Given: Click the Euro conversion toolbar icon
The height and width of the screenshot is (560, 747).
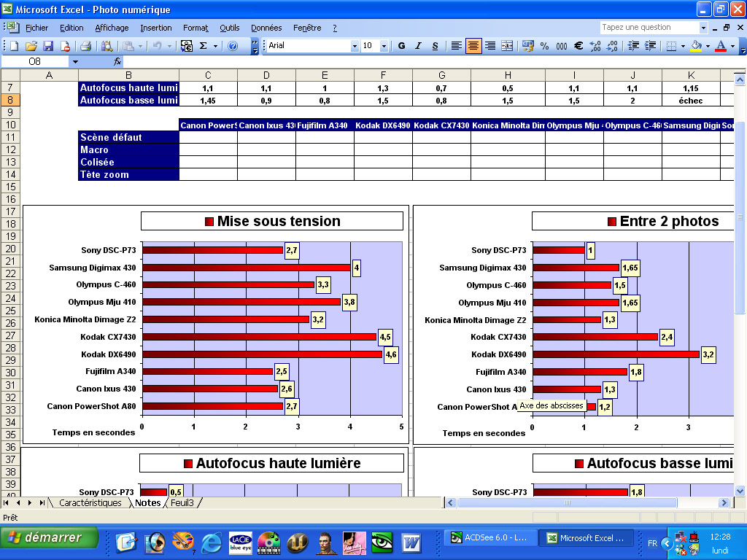Looking at the screenshot, I should pyautogui.click(x=186, y=46).
